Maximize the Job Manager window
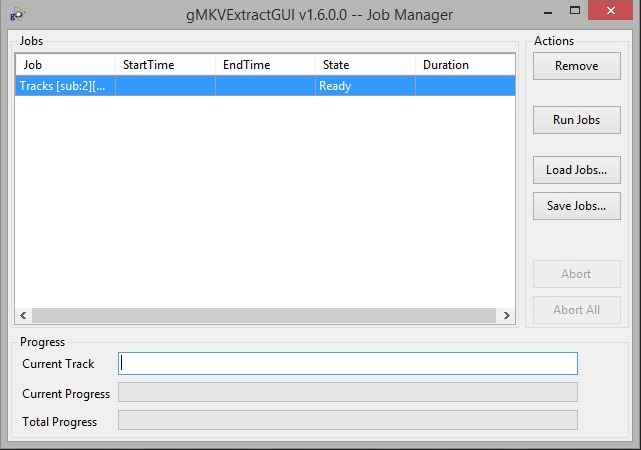 coord(575,11)
